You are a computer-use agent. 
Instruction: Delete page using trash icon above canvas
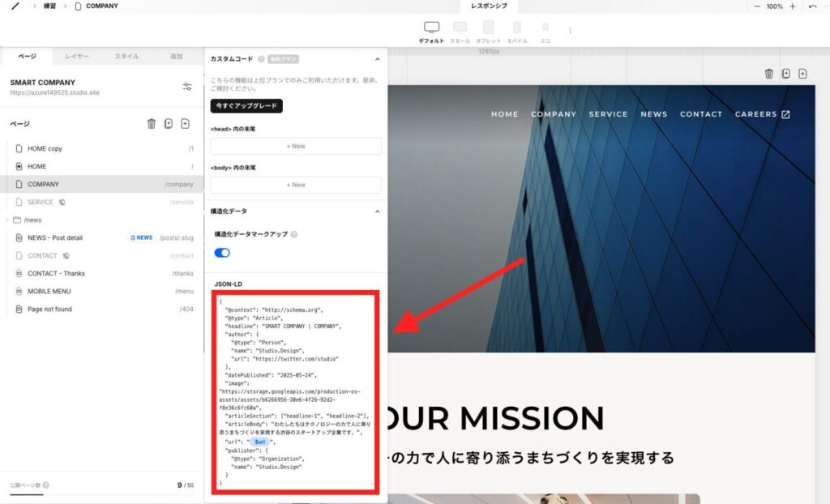[x=768, y=74]
